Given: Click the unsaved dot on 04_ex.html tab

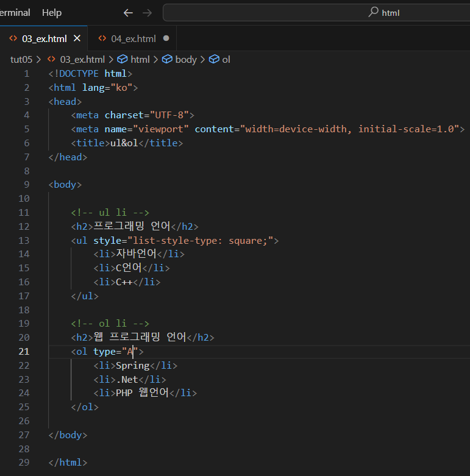Looking at the screenshot, I should [x=166, y=38].
